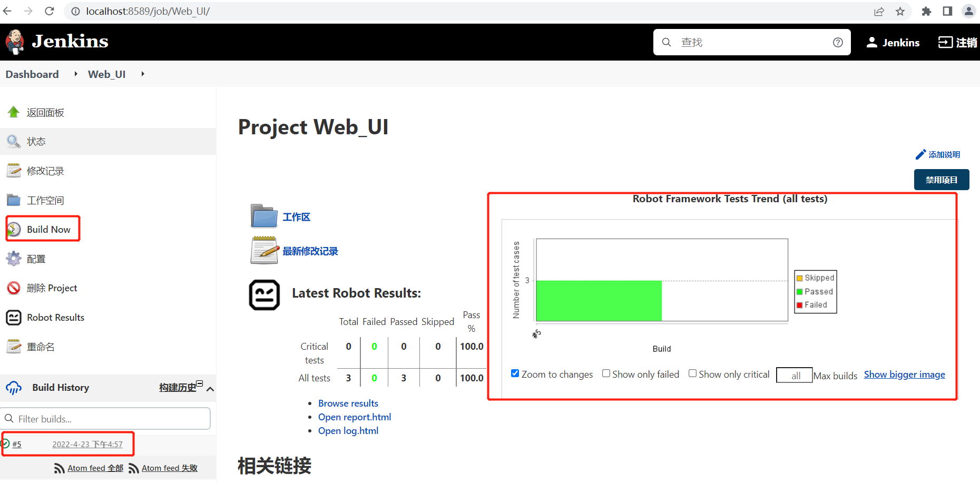Click the green Passed bar in trend chart

[x=599, y=301]
